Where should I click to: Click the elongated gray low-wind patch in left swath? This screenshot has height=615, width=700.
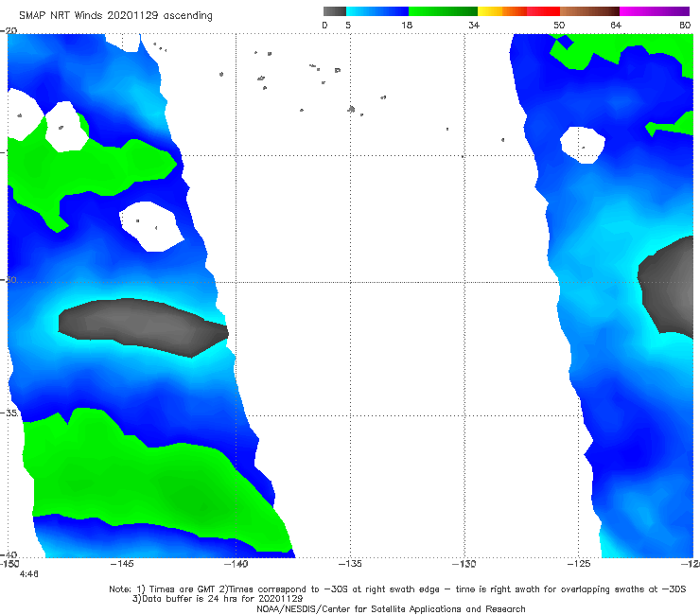point(143,326)
